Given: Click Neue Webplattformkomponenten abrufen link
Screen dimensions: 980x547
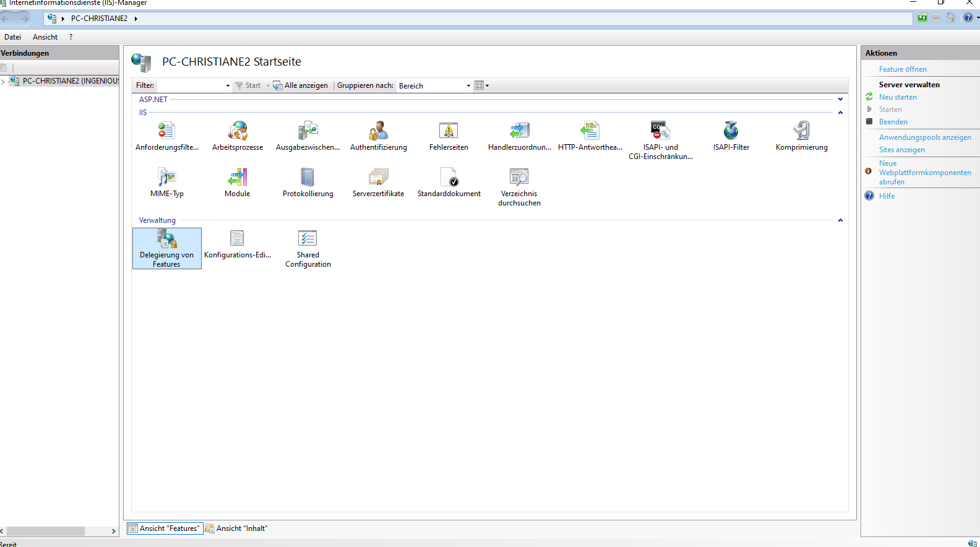Looking at the screenshot, I should (x=925, y=173).
